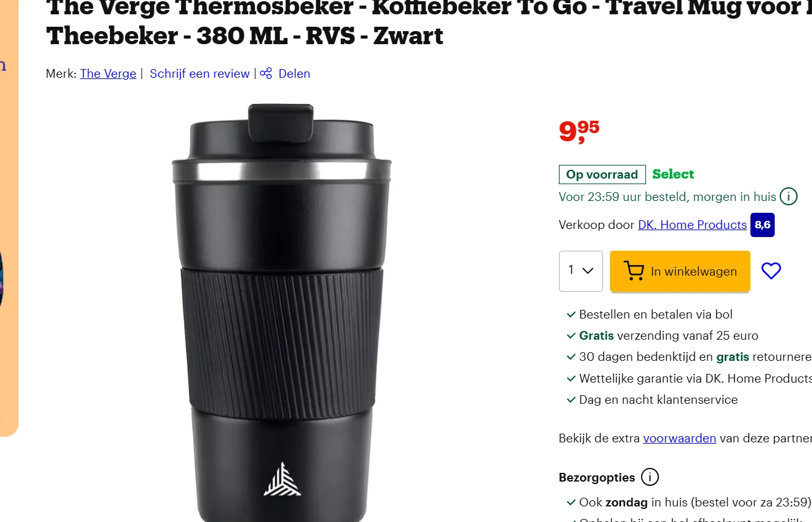812x522 pixels.
Task: Open DK. Home Products seller link
Action: [692, 225]
